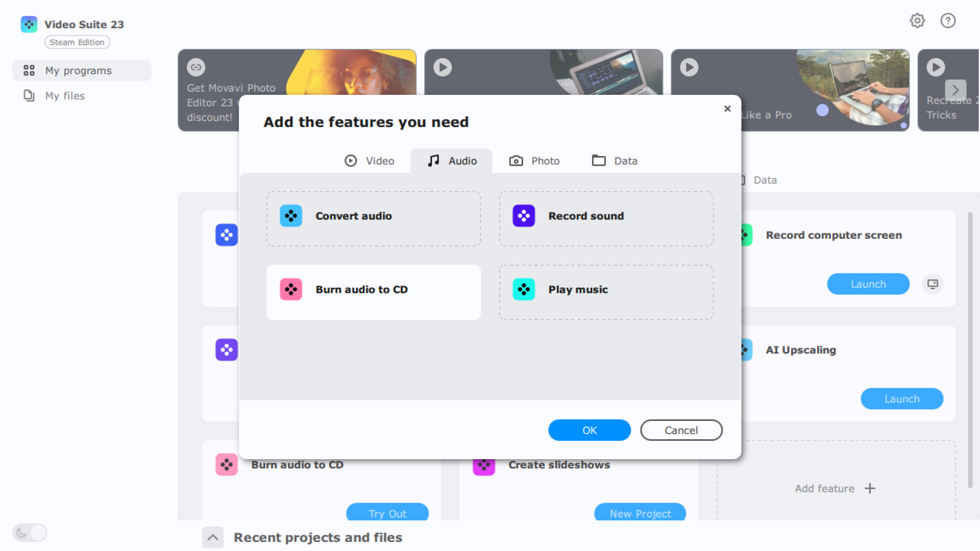Click the next banner carousel arrow
This screenshot has width=980, height=551.
click(x=956, y=90)
